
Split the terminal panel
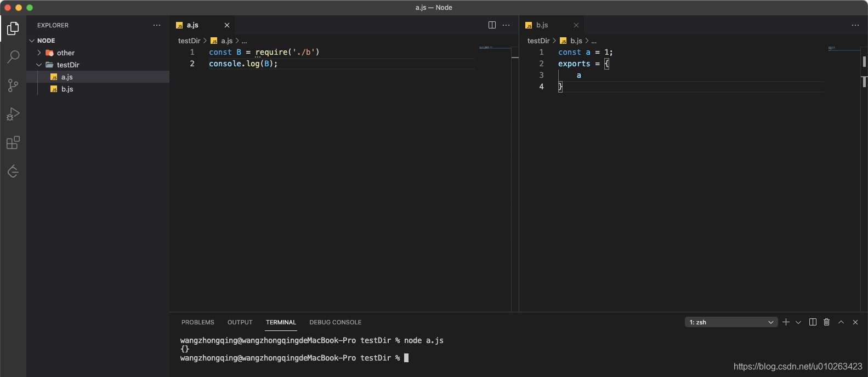tap(813, 322)
